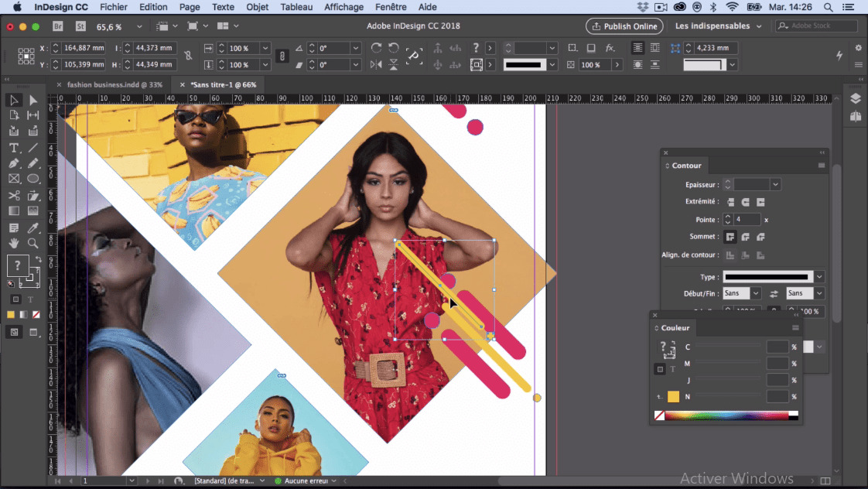Choose the Eyedropper tool

click(x=33, y=227)
